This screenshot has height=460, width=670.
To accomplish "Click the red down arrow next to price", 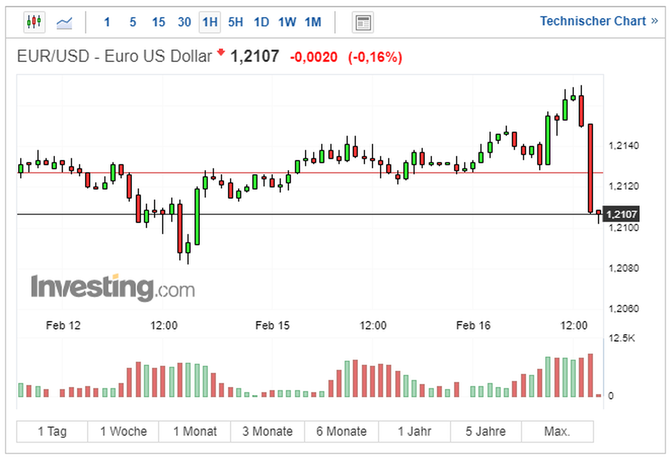I will click(x=221, y=52).
